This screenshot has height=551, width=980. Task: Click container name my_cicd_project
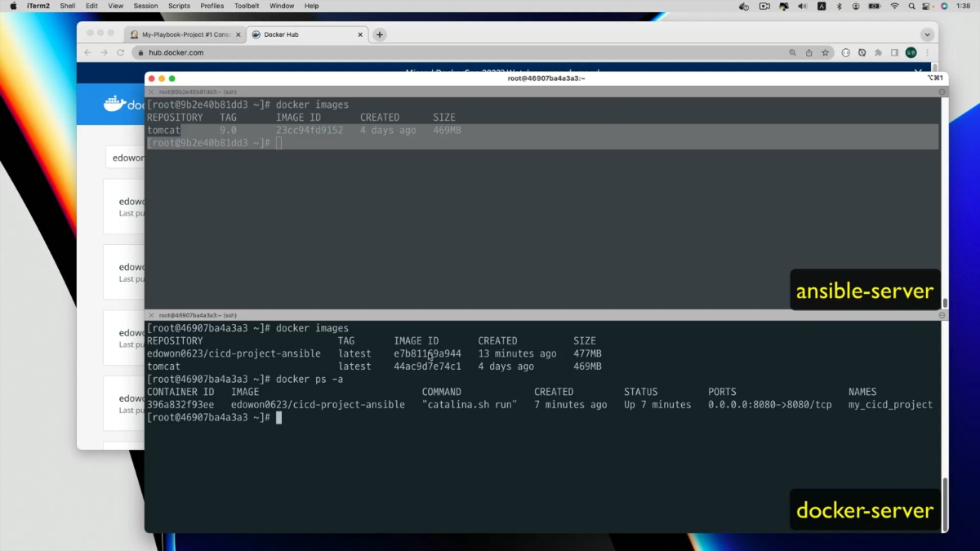pos(890,405)
